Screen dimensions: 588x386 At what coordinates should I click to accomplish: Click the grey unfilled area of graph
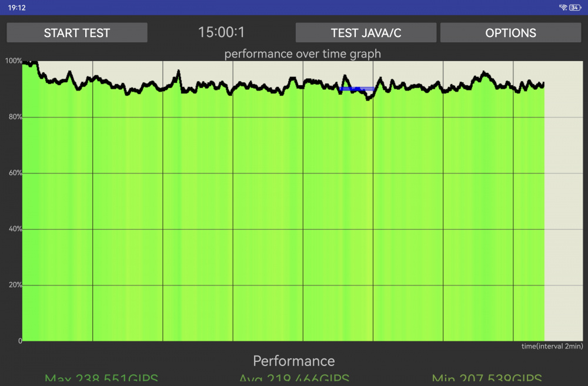(564, 210)
